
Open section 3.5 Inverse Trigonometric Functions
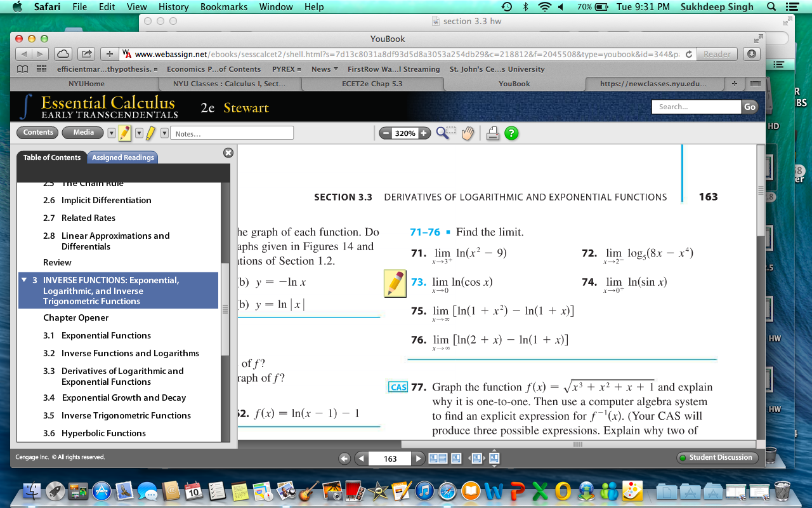point(117,415)
